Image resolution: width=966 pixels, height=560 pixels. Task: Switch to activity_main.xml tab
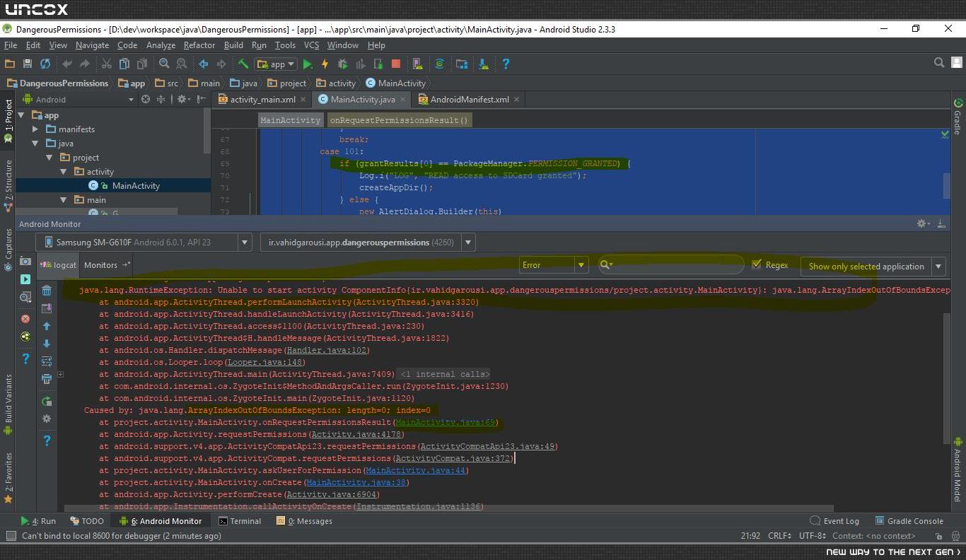[x=262, y=100]
